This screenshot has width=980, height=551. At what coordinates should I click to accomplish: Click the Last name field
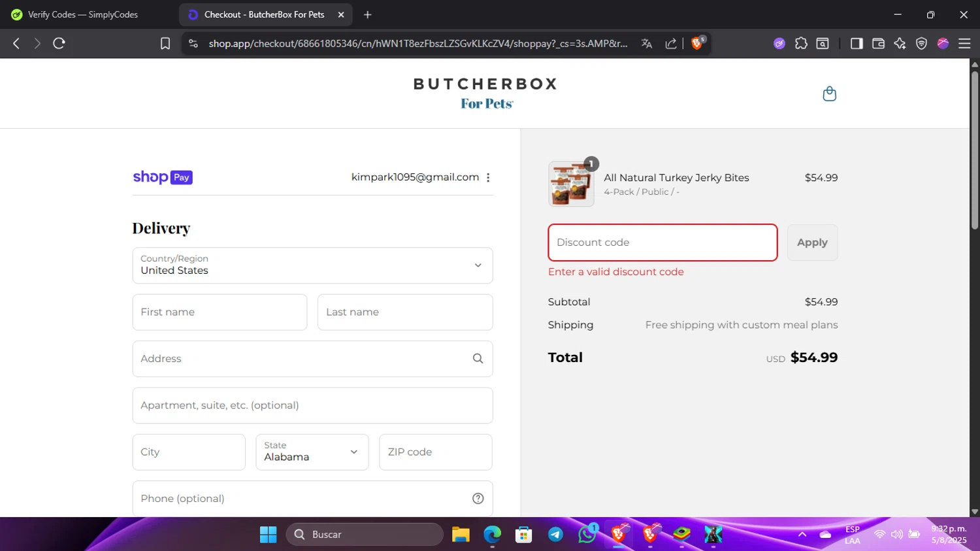(x=405, y=312)
